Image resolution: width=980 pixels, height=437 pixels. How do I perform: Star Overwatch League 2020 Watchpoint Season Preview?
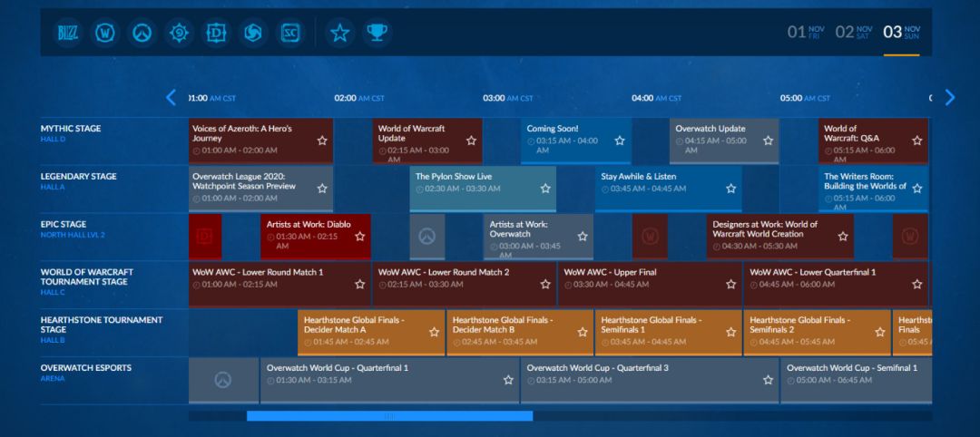click(322, 189)
